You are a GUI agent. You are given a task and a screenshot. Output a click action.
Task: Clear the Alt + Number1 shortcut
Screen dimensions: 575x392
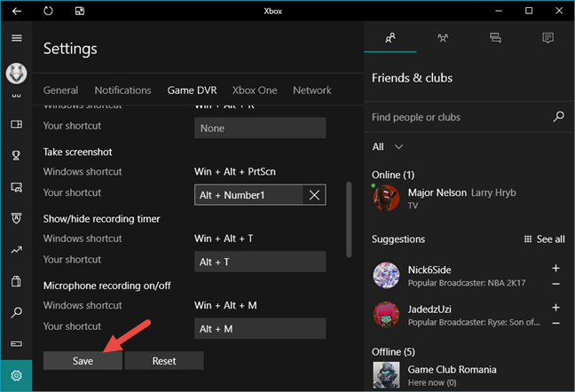tap(314, 195)
